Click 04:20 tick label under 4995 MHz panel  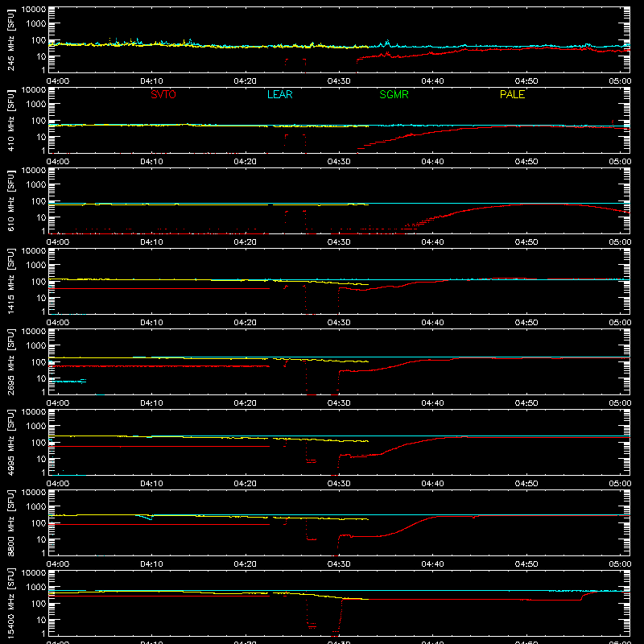246,484
